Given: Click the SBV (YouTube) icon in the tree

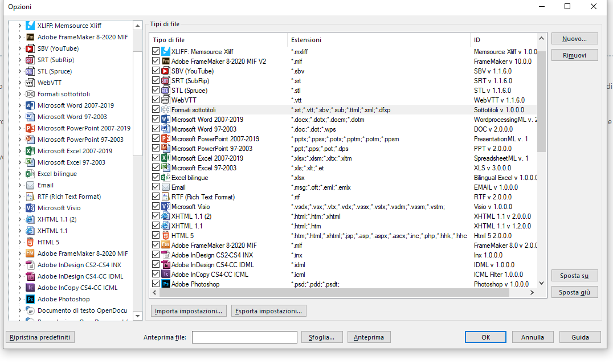Looking at the screenshot, I should (x=30, y=48).
